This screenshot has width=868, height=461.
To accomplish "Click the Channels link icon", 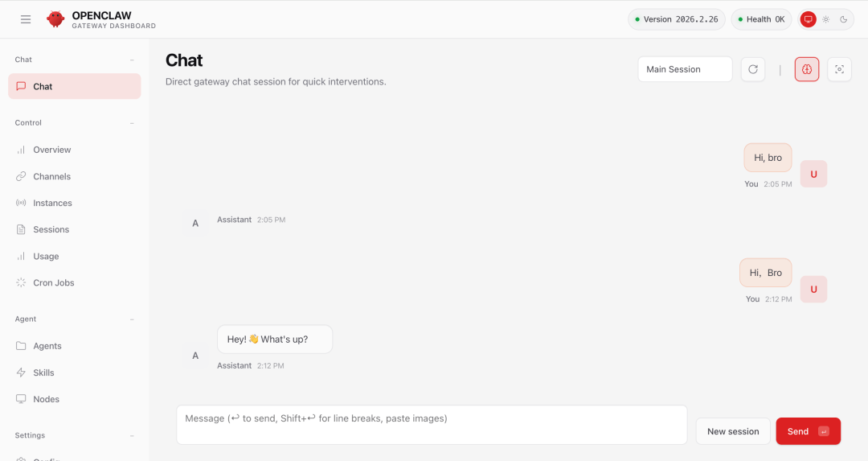I will [21, 176].
